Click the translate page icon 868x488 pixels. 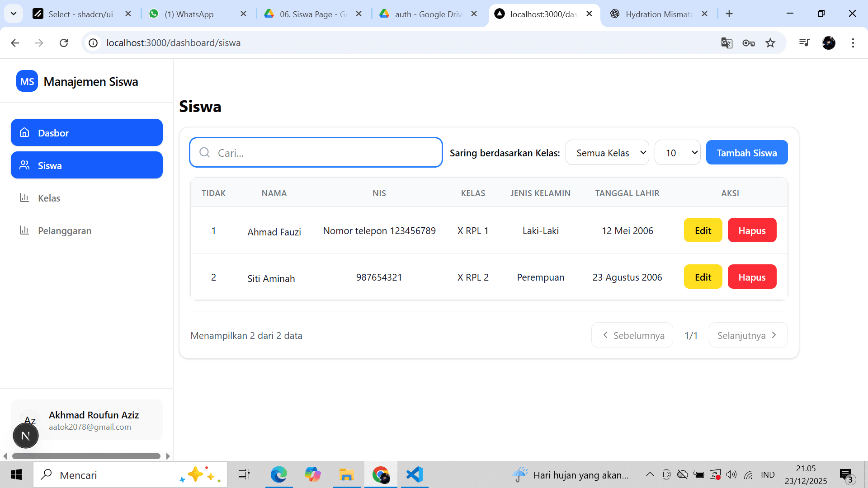(726, 43)
